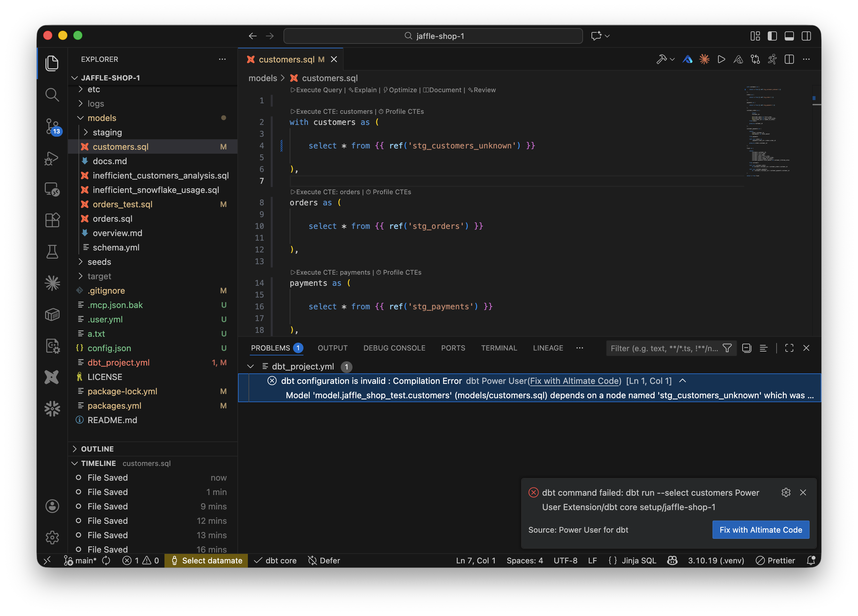Screen dimensions: 858x616
Task: Click the jaffle-shop-1 command center search
Action: coord(433,36)
